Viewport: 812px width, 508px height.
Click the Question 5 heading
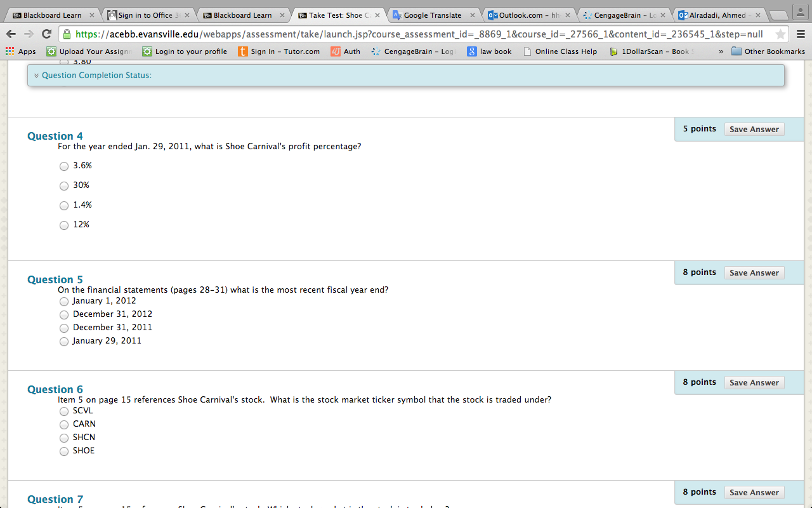pyautogui.click(x=55, y=279)
